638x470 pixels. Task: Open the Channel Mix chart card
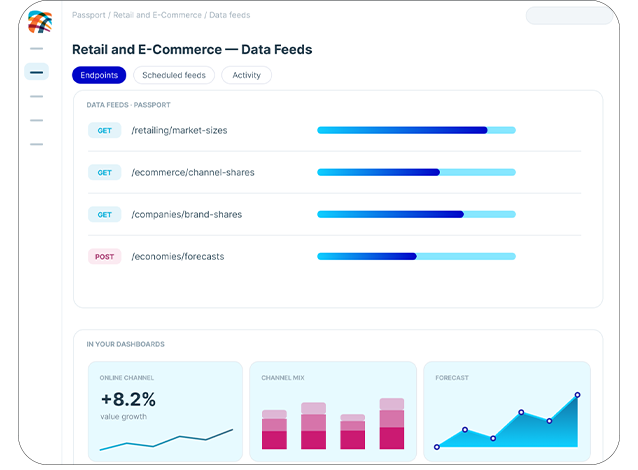point(333,411)
